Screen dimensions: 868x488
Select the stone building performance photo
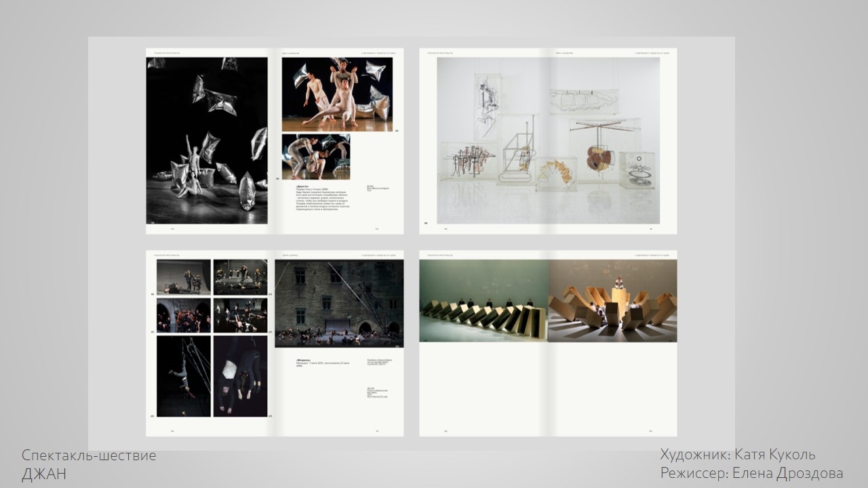click(339, 304)
